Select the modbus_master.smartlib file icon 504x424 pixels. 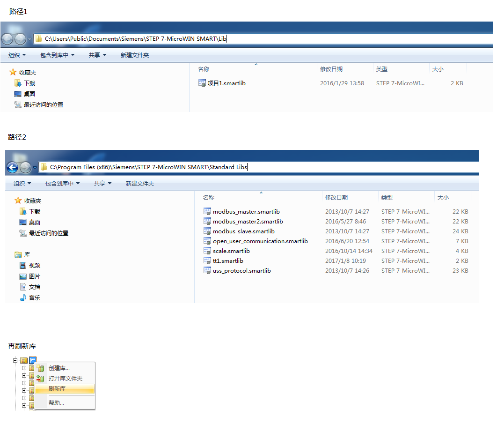tap(207, 211)
